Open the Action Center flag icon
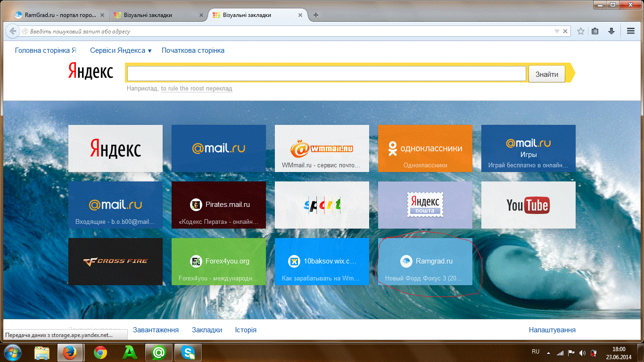The height and width of the screenshot is (362, 644). coord(571,353)
